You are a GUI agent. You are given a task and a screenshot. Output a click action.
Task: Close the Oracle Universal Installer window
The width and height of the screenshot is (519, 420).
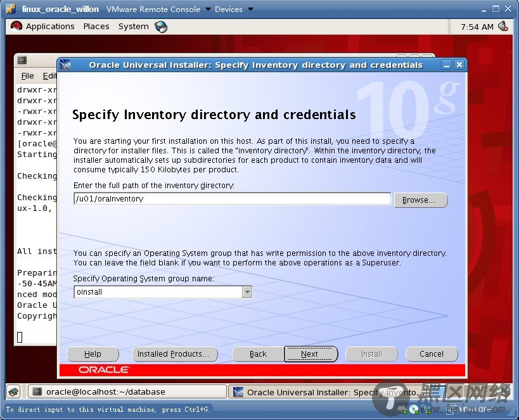coord(459,65)
